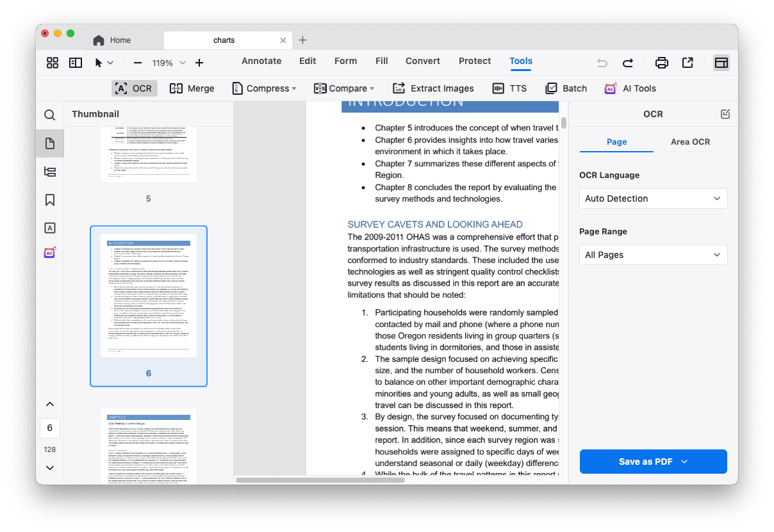774x532 pixels.
Task: Open the Compress dropdown menu
Action: pos(264,88)
